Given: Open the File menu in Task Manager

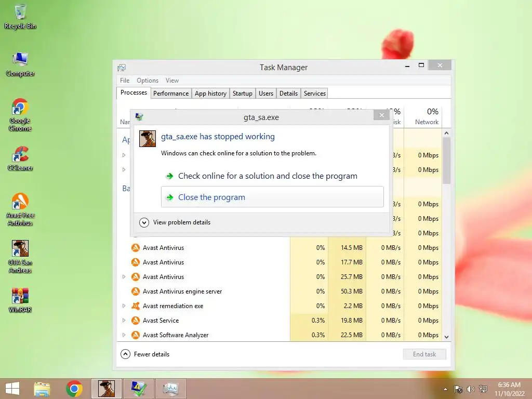Looking at the screenshot, I should (x=125, y=81).
